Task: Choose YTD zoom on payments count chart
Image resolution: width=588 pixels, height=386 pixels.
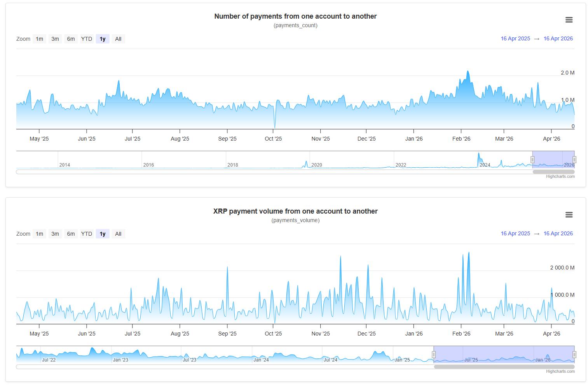Action: pyautogui.click(x=87, y=39)
